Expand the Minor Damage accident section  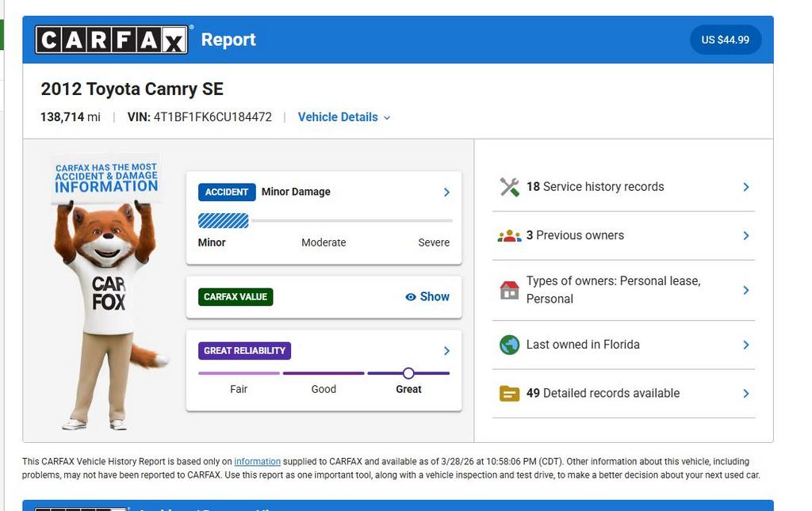[x=446, y=192]
